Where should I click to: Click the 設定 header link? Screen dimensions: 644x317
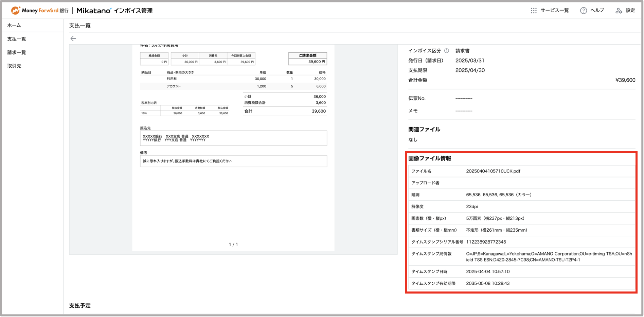click(630, 11)
